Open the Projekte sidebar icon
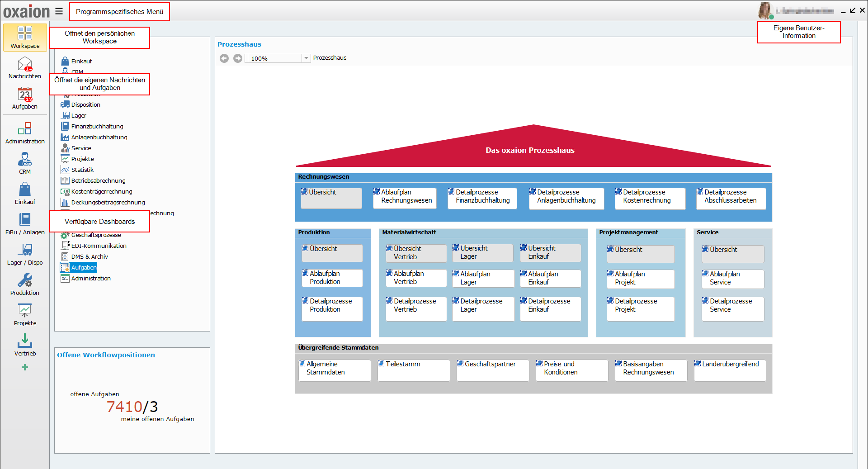Image resolution: width=868 pixels, height=469 pixels. (25, 315)
